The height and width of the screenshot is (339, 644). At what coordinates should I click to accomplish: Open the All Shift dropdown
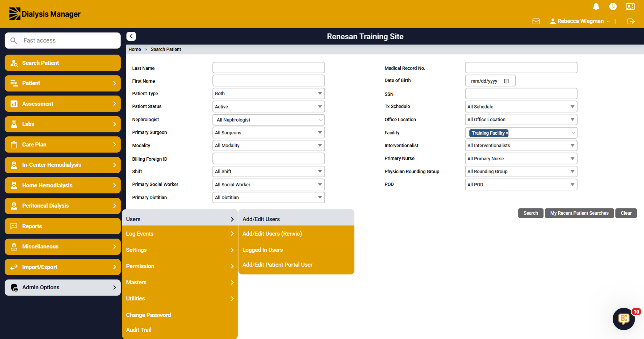tap(269, 171)
